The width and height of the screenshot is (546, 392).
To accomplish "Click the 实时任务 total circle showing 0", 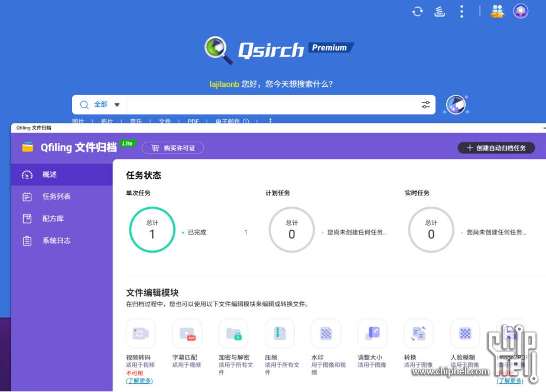I will click(x=431, y=230).
